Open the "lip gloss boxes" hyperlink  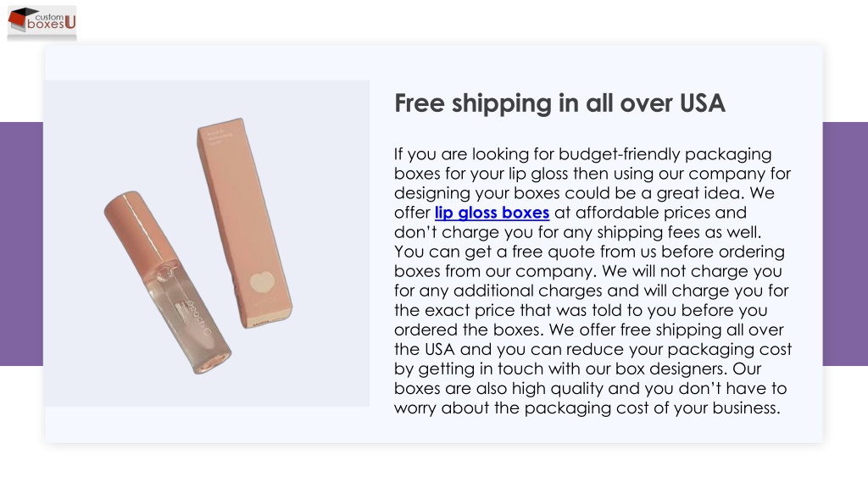[492, 213]
